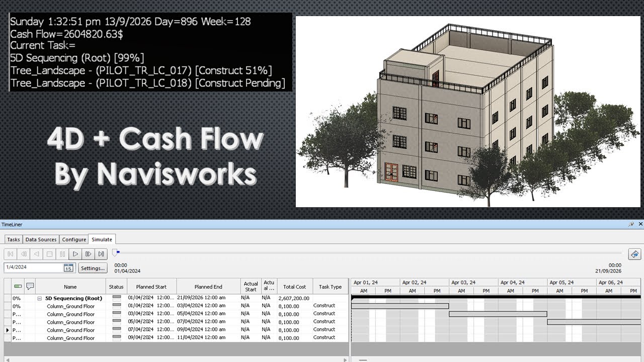Step forward one simulation interval
The height and width of the screenshot is (362, 644).
click(89, 254)
